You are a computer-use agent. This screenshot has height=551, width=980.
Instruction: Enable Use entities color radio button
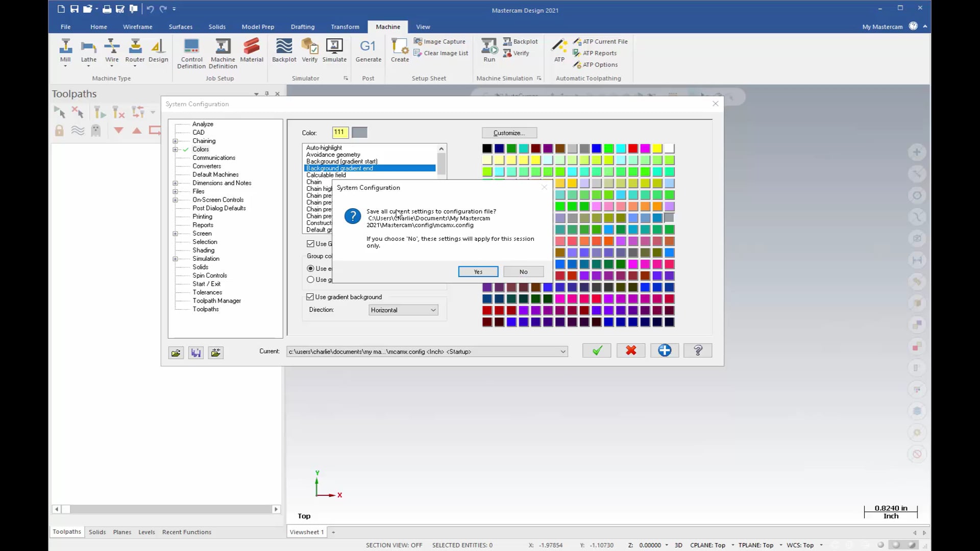(311, 268)
